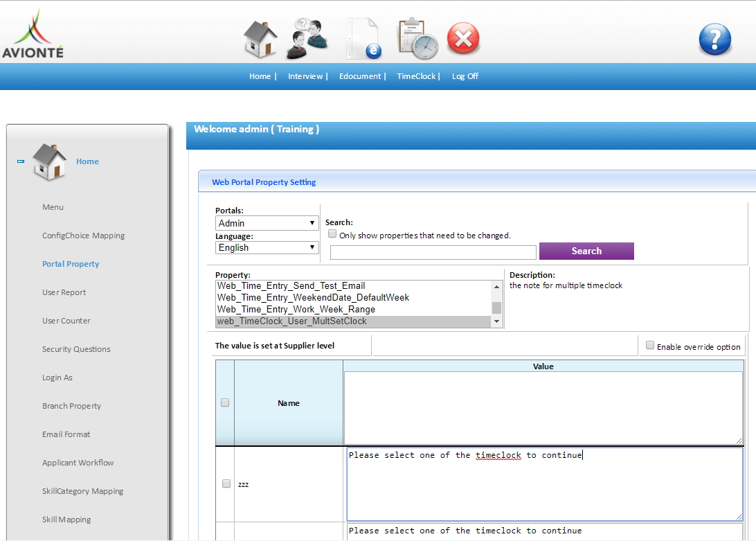Viewport: 756px width, 541px height.
Task: Open Applicant Workflow in the sidebar
Action: point(78,463)
